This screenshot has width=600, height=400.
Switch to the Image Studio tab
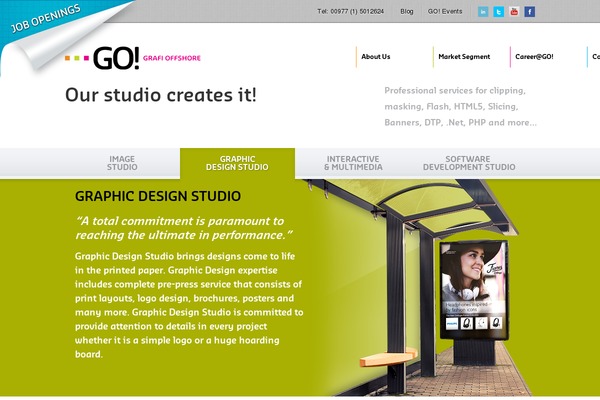(122, 163)
